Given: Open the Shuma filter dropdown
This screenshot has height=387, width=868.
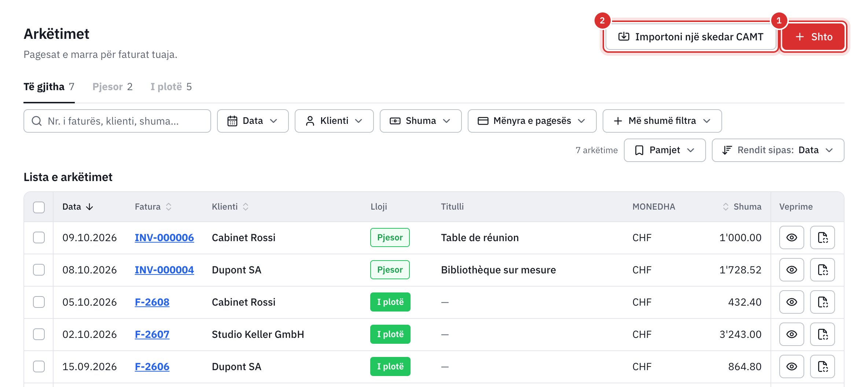Looking at the screenshot, I should pos(420,121).
